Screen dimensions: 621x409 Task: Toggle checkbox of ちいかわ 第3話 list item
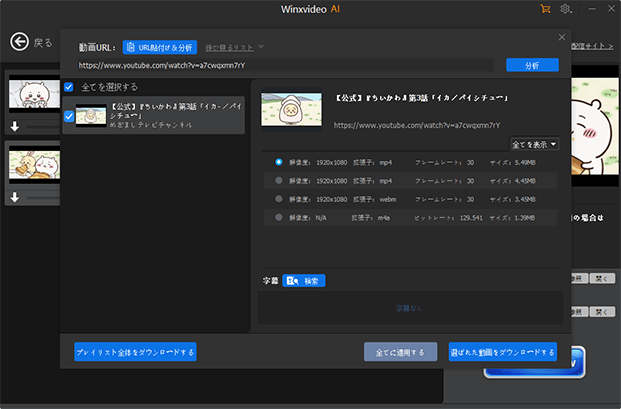[69, 116]
